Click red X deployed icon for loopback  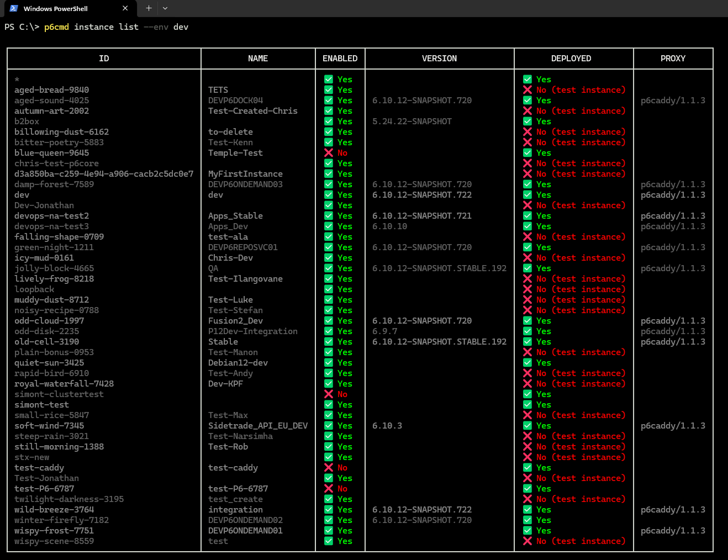(x=527, y=289)
